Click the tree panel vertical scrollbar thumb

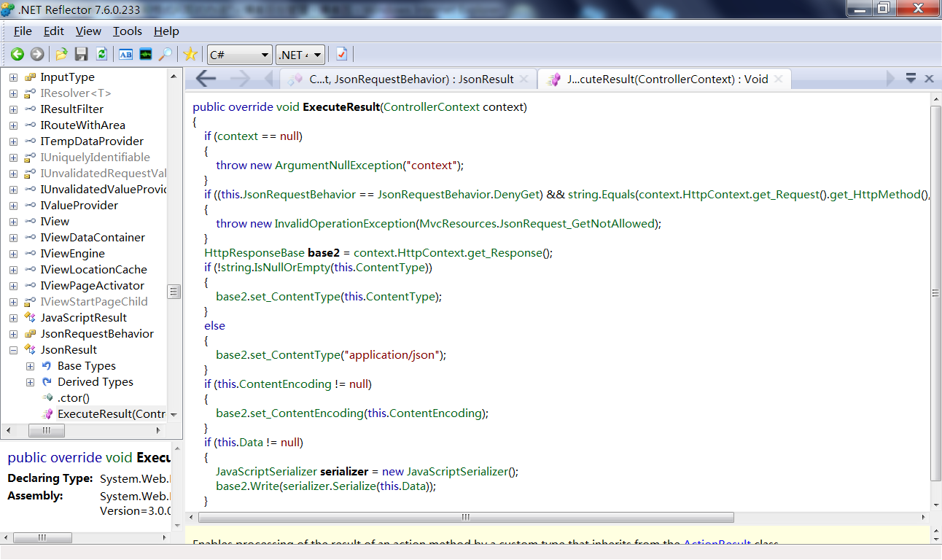click(174, 292)
